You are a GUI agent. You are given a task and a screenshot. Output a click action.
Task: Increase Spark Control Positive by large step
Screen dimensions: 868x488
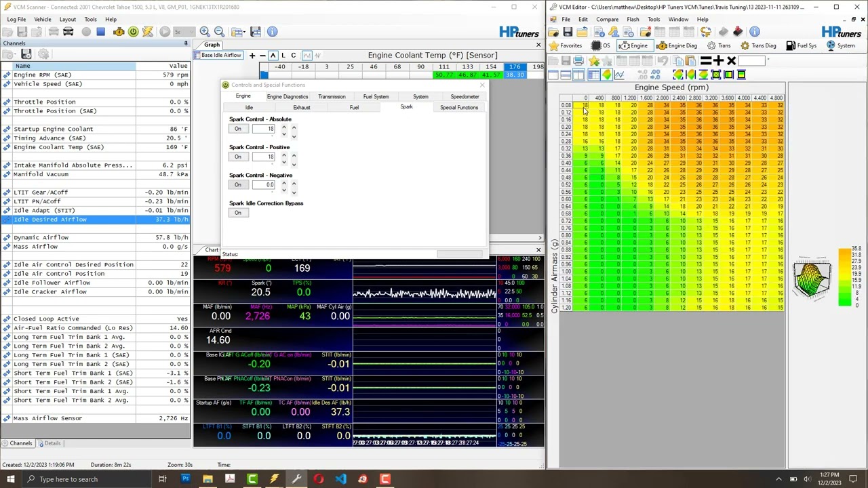click(x=294, y=155)
